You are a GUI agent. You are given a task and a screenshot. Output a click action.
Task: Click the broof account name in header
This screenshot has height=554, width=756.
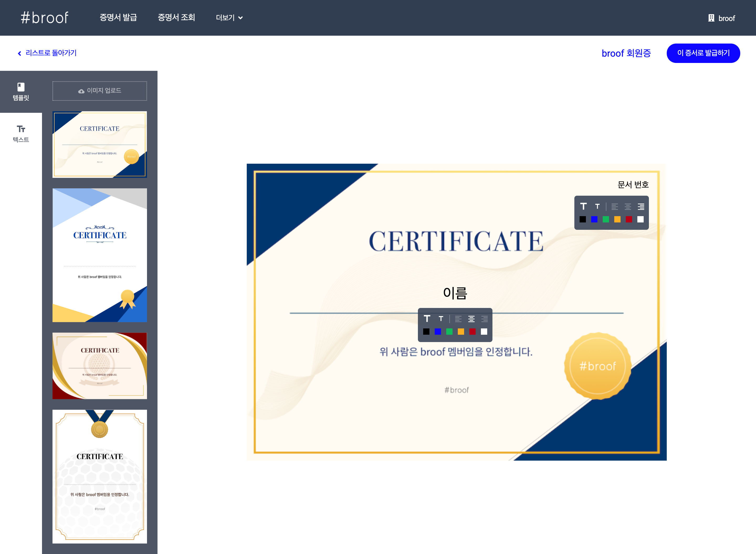coord(727,18)
